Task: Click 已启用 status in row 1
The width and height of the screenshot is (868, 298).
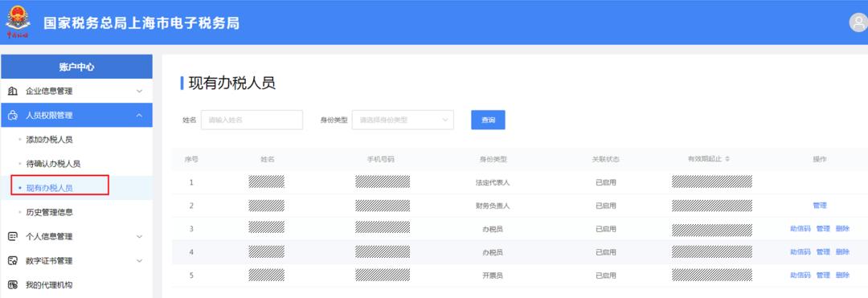Action: pos(606,182)
